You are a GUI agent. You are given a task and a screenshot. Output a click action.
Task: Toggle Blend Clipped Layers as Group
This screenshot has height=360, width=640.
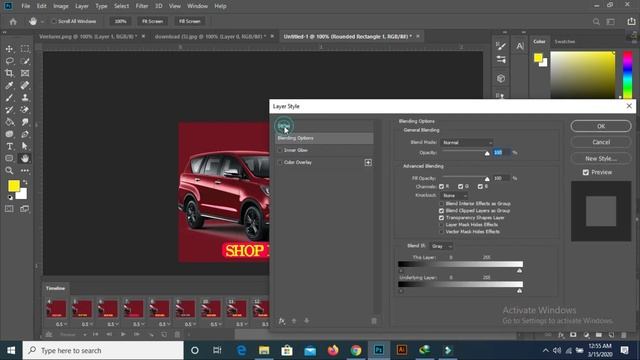pyautogui.click(x=441, y=211)
